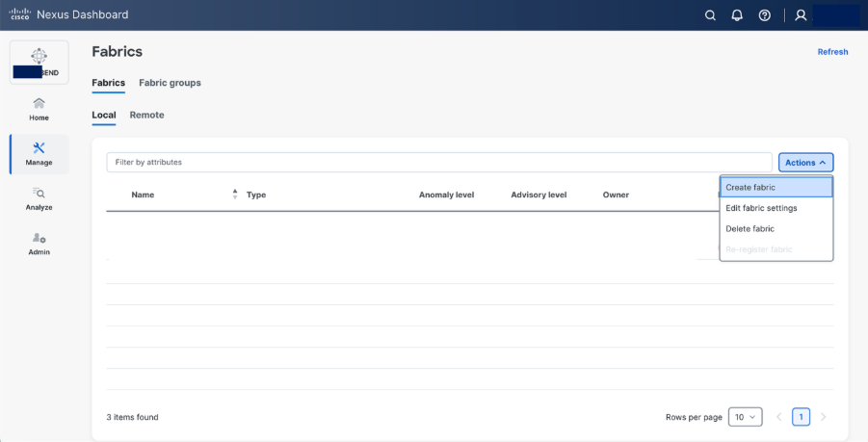Click the Type column header

(x=256, y=195)
